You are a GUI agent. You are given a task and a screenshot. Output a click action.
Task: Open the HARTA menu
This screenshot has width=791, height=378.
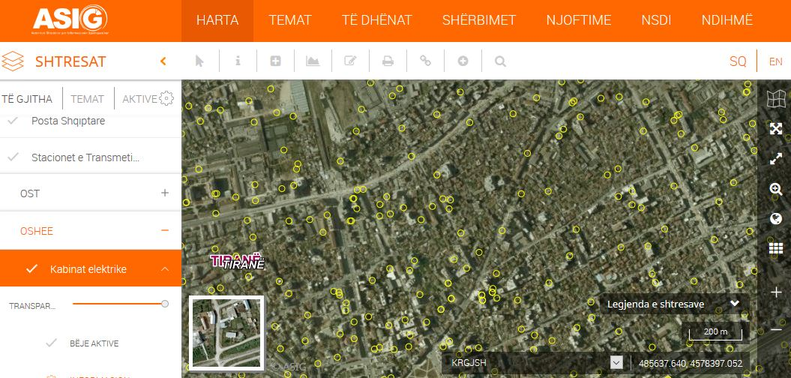[x=217, y=21]
